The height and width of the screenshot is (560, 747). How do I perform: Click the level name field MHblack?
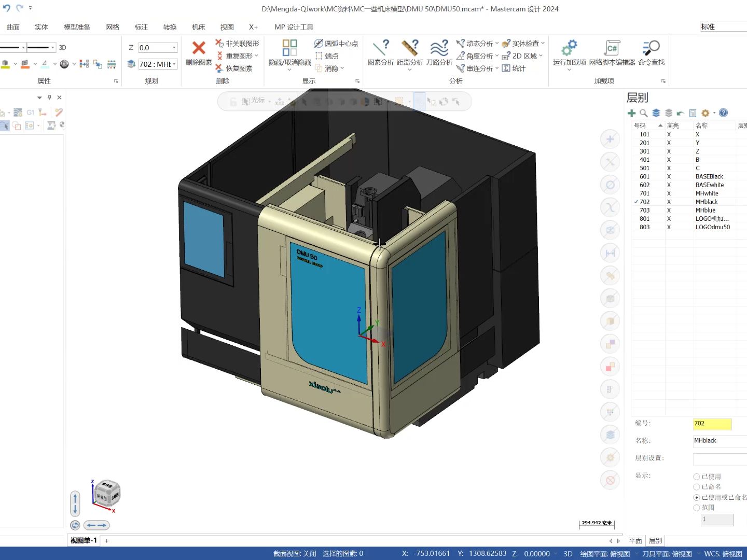coord(720,441)
